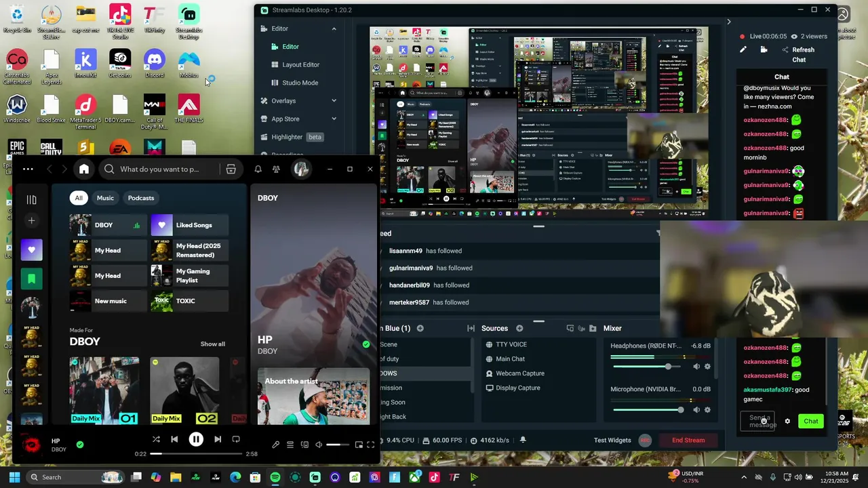Screen dimensions: 868x488
Task: Open Spotify connect to a device icon
Action: pos(304,445)
